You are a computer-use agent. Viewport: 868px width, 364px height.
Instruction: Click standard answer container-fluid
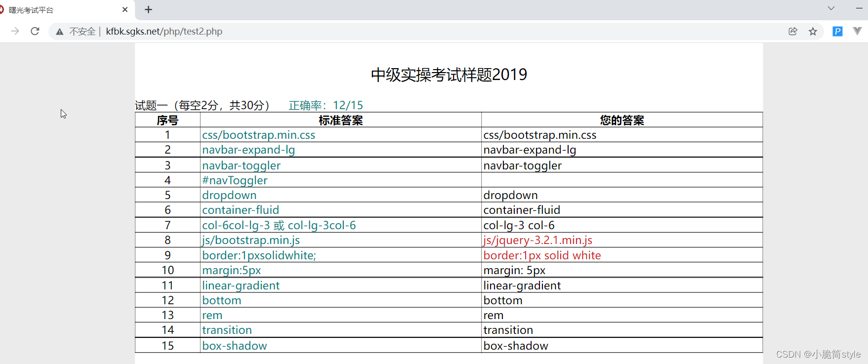pos(241,210)
